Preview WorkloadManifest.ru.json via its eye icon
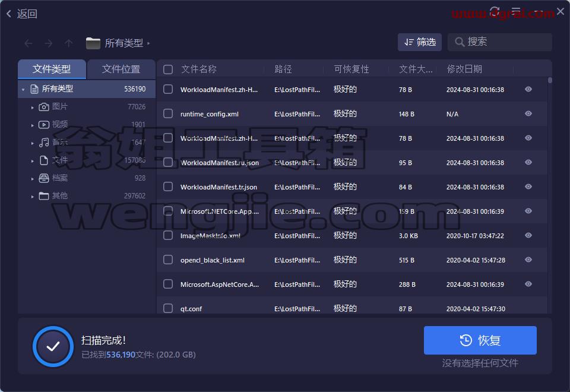Screen dimensions: 570x392 [x=528, y=162]
